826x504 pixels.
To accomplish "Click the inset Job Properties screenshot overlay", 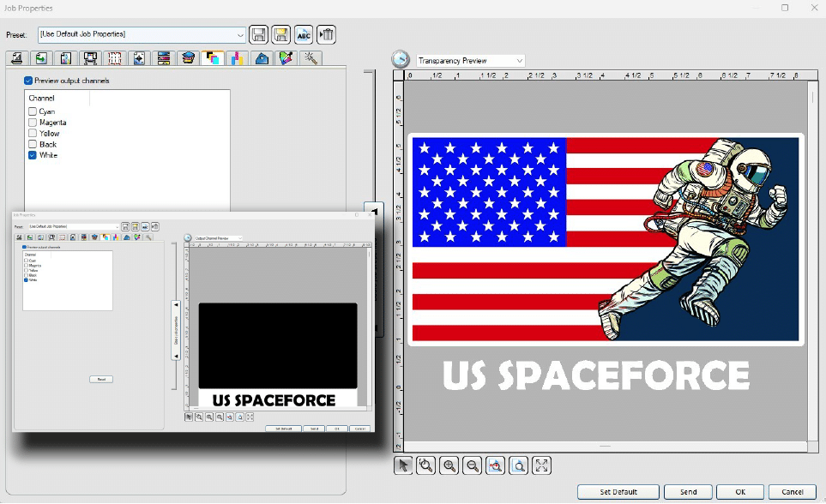I will tap(193, 321).
